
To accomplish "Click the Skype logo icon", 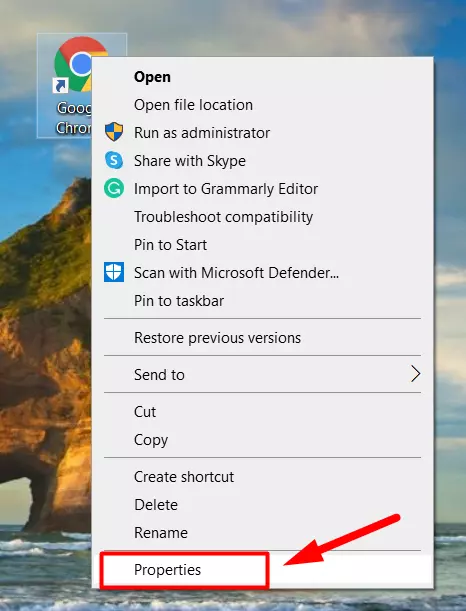I will [x=114, y=160].
